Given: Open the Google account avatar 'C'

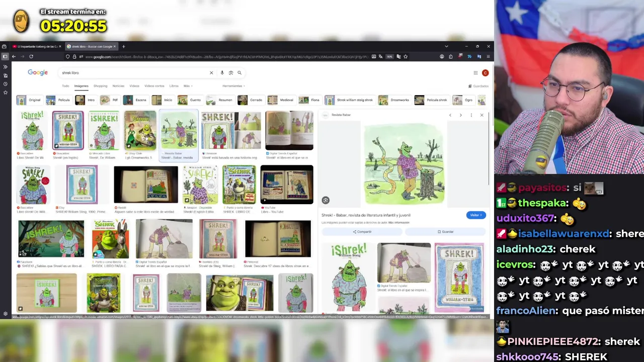Looking at the screenshot, I should pyautogui.click(x=485, y=73).
